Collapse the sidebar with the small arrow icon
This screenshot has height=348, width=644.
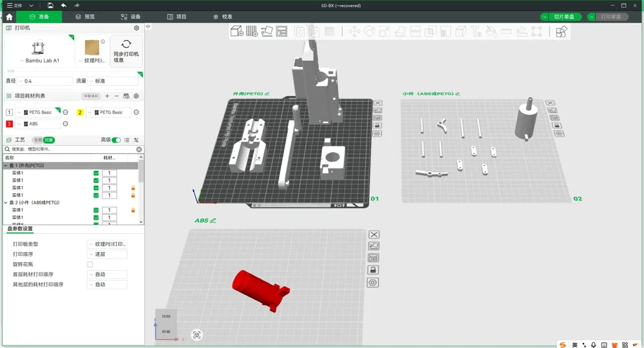(x=148, y=26)
